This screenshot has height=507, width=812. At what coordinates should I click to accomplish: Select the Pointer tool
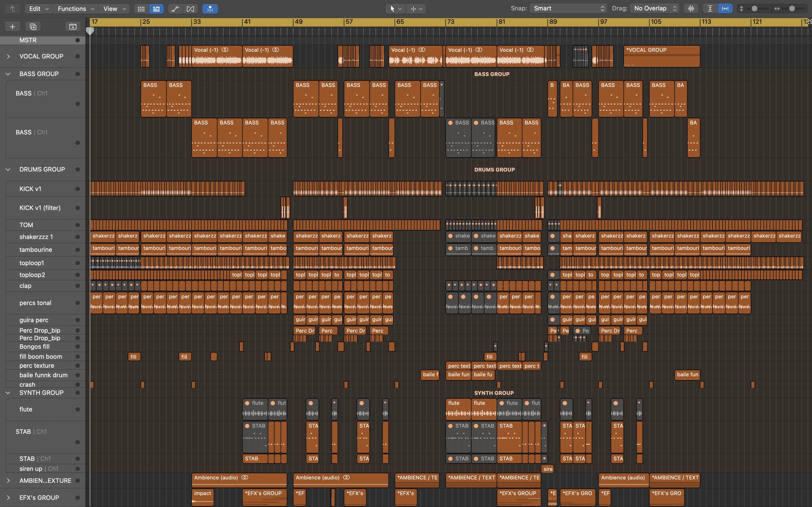[392, 9]
